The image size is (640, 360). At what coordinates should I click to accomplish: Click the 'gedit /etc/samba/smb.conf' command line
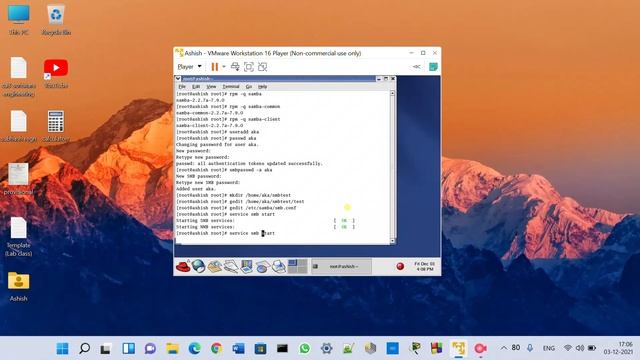point(236,208)
